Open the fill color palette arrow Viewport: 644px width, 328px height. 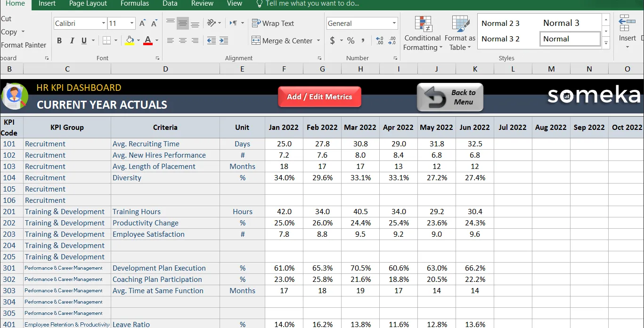pos(139,40)
